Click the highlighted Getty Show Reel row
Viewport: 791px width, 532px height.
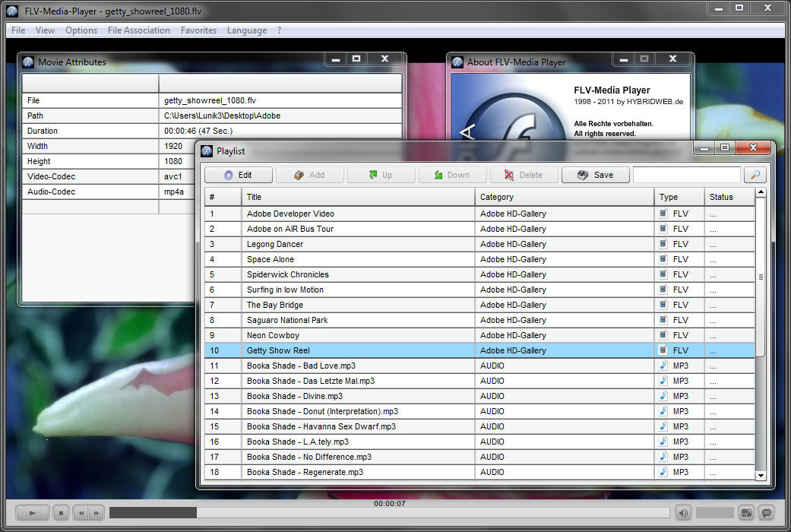[x=479, y=350]
